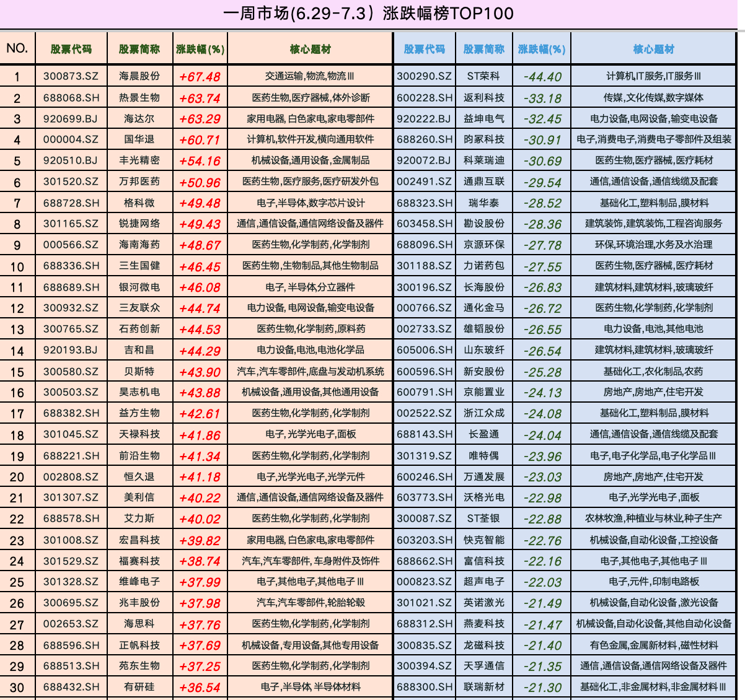This screenshot has width=745, height=700.
Task: Click stock code 920222.BJ
Action: (424, 118)
